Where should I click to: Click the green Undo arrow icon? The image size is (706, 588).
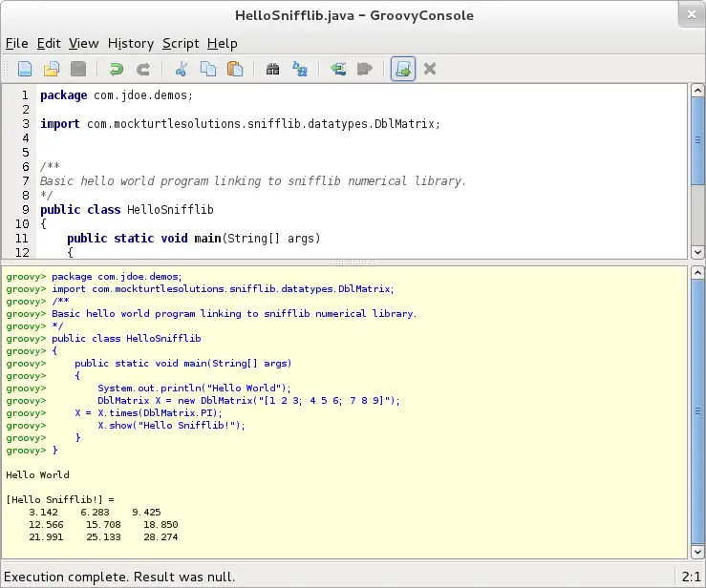[117, 69]
